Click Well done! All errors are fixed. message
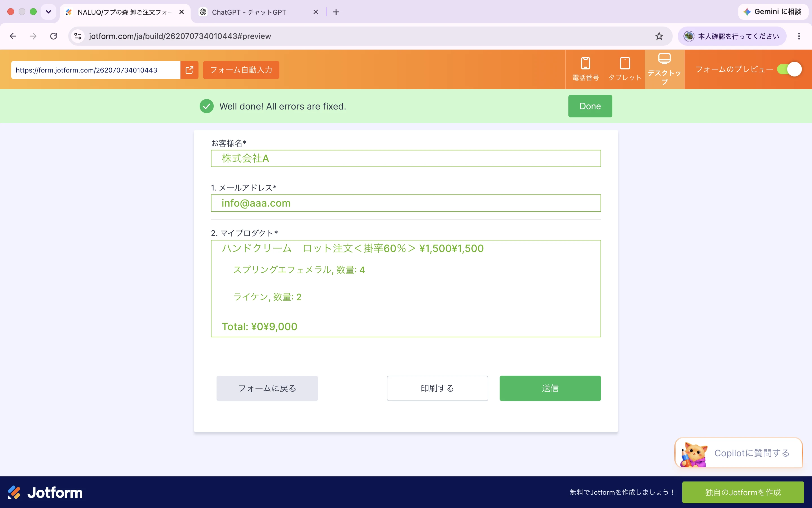The width and height of the screenshot is (812, 508). tap(283, 106)
